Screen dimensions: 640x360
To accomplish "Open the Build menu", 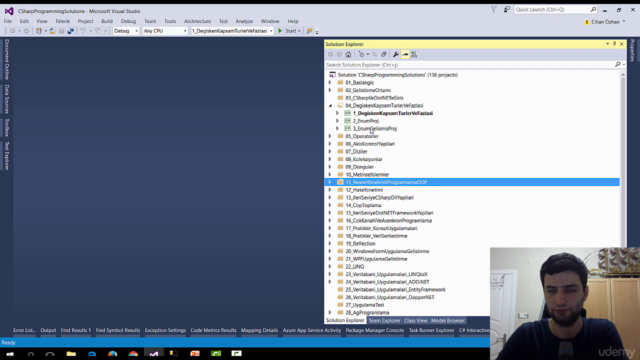I will (107, 21).
